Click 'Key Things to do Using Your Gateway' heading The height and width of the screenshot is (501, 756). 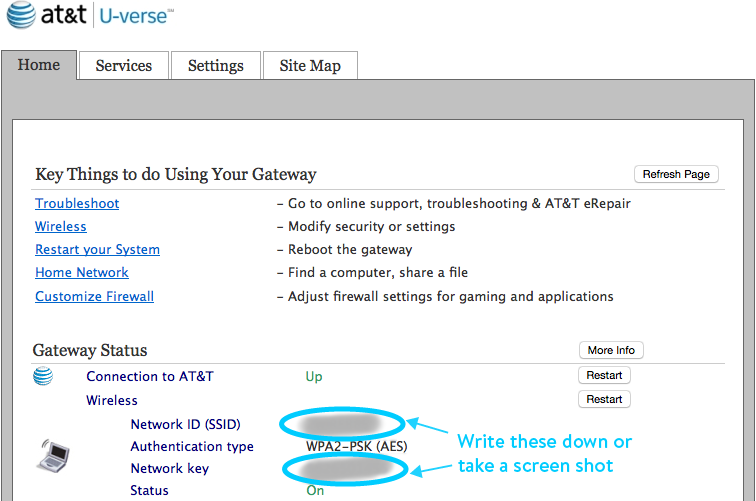coord(176,174)
